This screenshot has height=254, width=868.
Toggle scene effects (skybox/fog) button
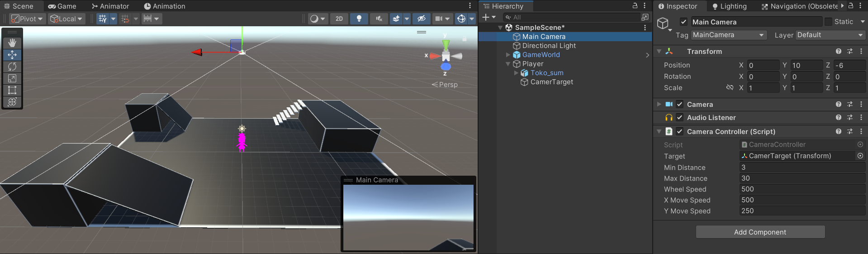click(396, 19)
